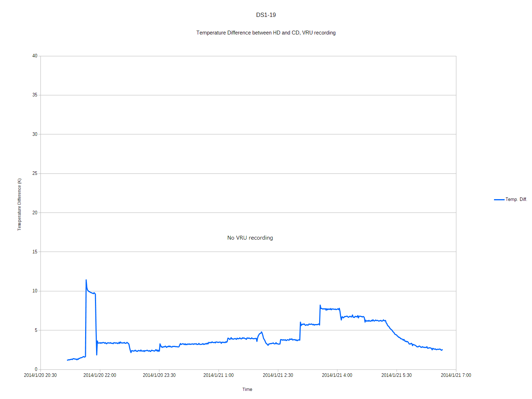Select the 2014/1/20 22:00 time label
The image size is (532, 399).
tap(100, 375)
